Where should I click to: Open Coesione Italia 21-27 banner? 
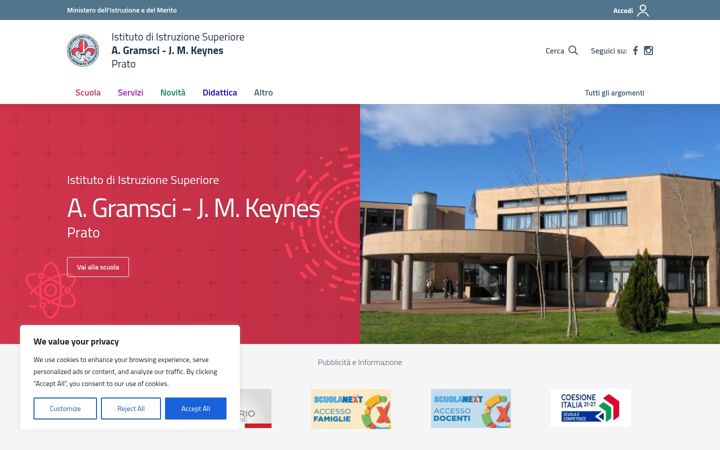coord(590,407)
